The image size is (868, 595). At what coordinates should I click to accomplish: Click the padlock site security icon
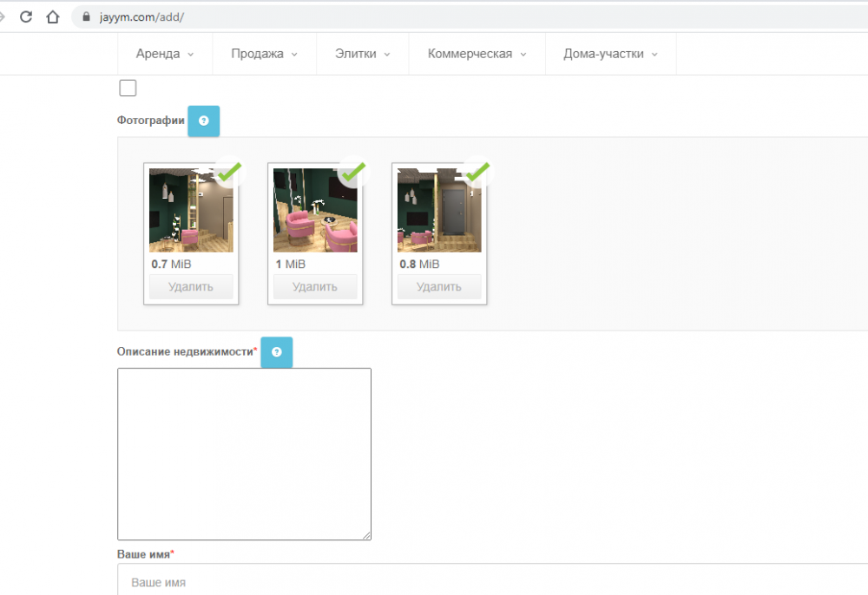[x=85, y=16]
